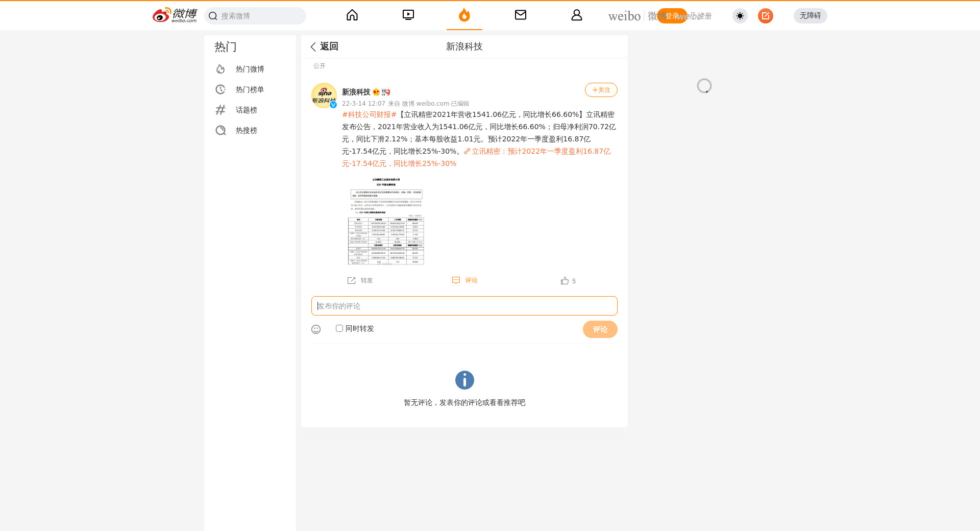This screenshot has height=531, width=980.
Task: Click the orange compose post icon
Action: click(765, 16)
